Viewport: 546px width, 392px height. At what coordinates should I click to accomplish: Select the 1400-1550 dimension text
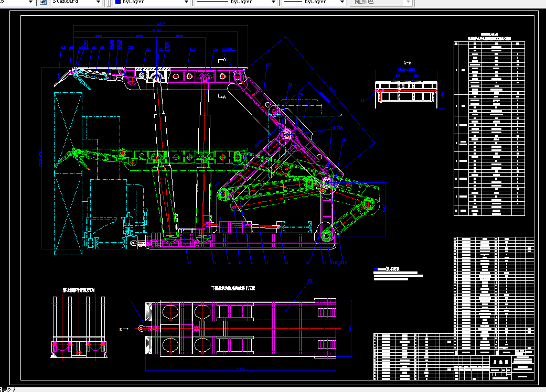pos(406,70)
